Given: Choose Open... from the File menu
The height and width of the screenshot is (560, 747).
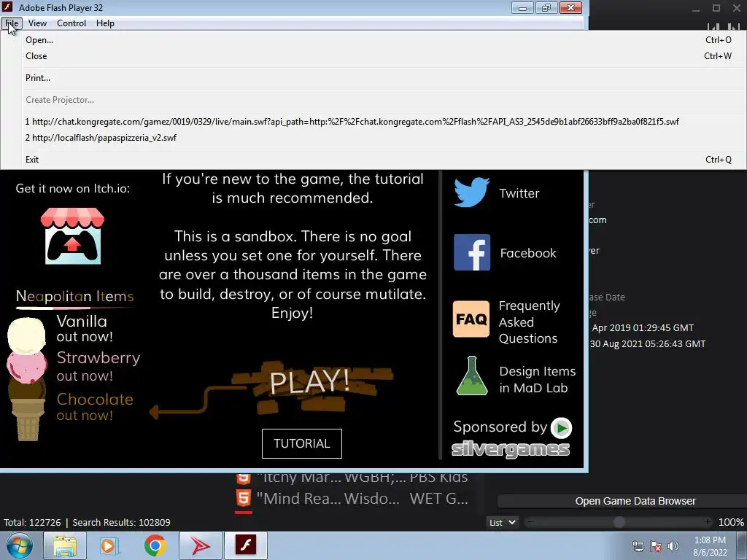Looking at the screenshot, I should click(x=373, y=40).
